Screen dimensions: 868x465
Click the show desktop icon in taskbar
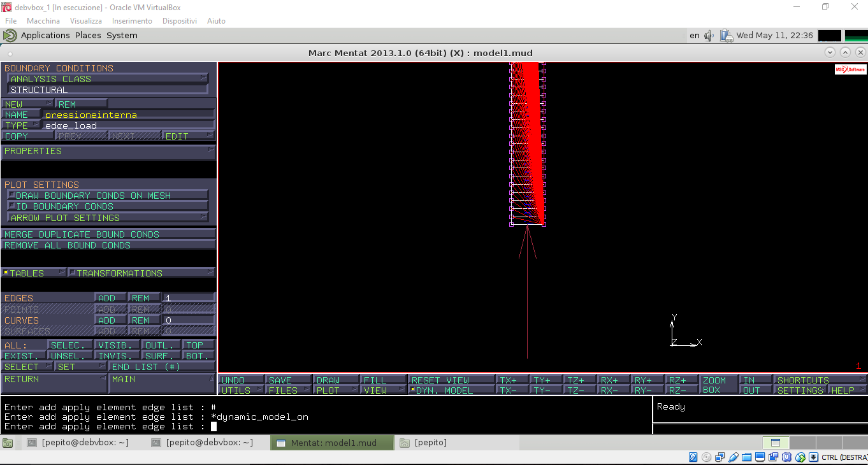[x=8, y=443]
